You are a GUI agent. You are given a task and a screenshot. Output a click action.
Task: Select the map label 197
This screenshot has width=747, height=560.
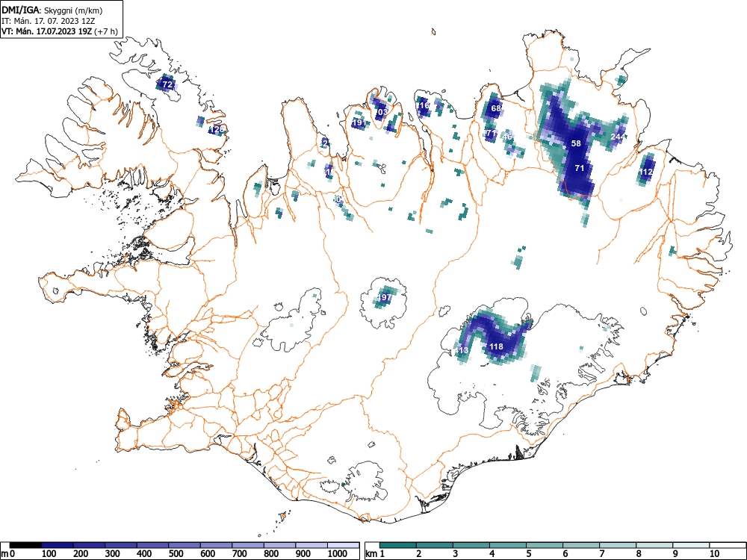click(384, 298)
